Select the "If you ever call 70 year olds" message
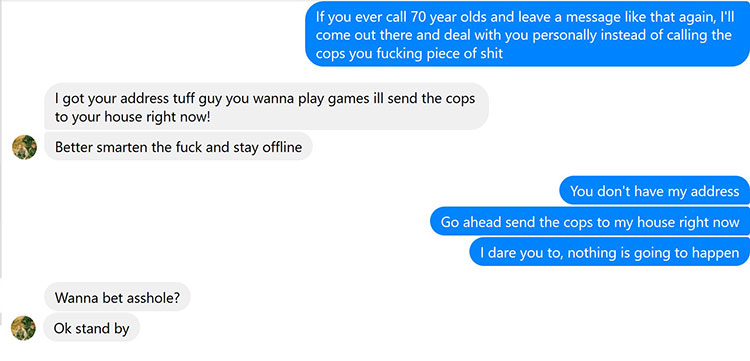 (x=527, y=35)
